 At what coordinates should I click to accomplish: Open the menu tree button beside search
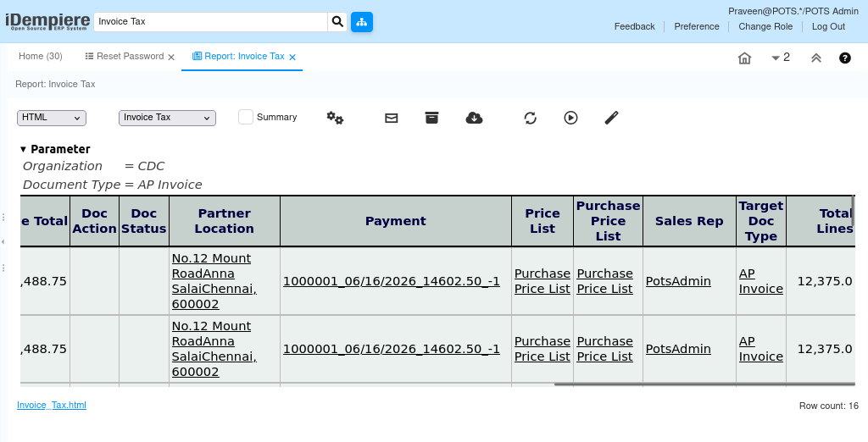click(x=361, y=21)
